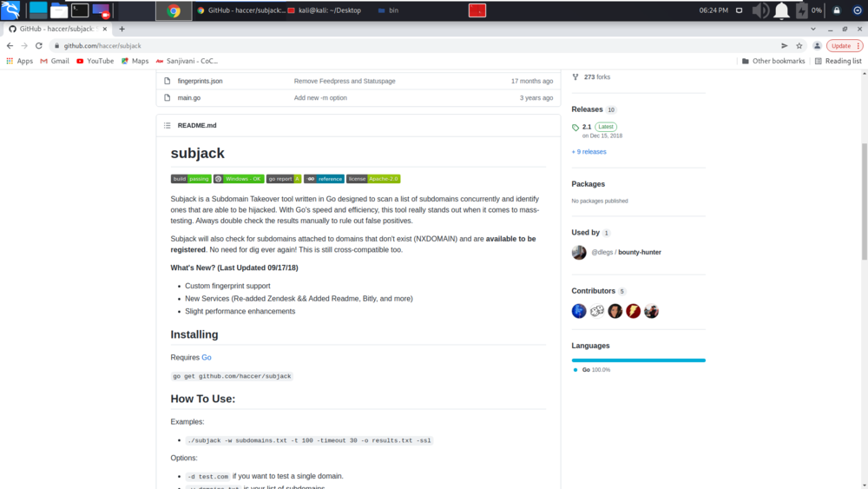Image resolution: width=868 pixels, height=489 pixels.
Task: Click the Go 100.0% language entry
Action: [x=592, y=370]
